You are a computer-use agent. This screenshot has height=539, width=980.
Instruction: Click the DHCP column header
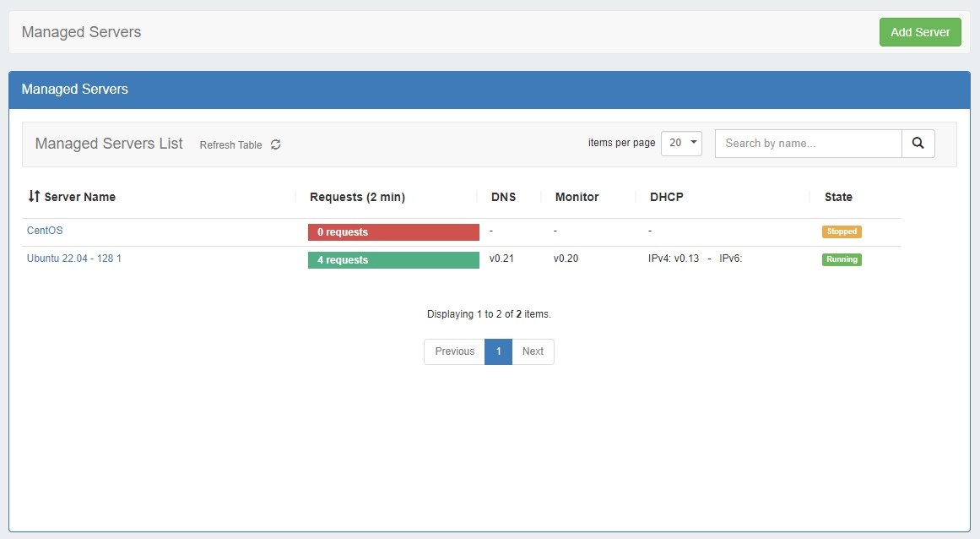click(666, 197)
